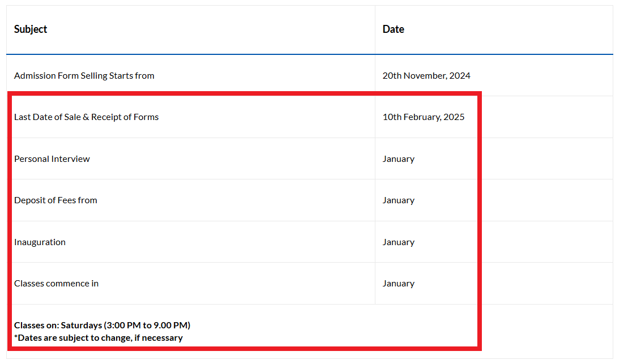This screenshot has height=364, width=624.
Task: Select the Deposit of Fees from label
Action: 55,200
